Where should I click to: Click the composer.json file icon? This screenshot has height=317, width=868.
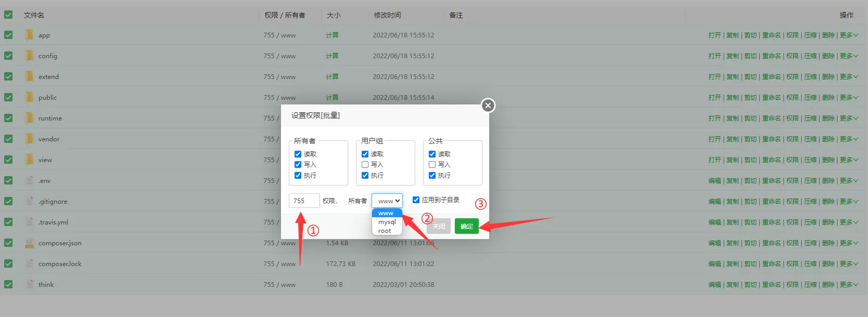(x=30, y=243)
